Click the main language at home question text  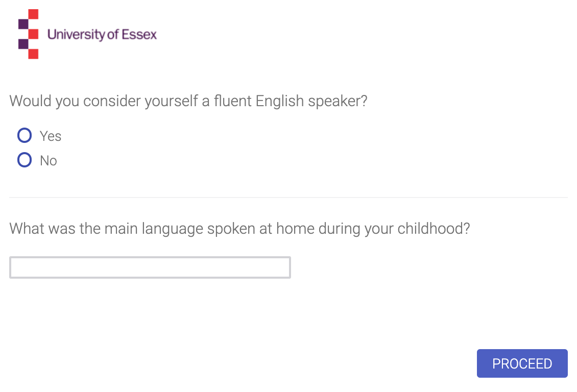coord(239,229)
